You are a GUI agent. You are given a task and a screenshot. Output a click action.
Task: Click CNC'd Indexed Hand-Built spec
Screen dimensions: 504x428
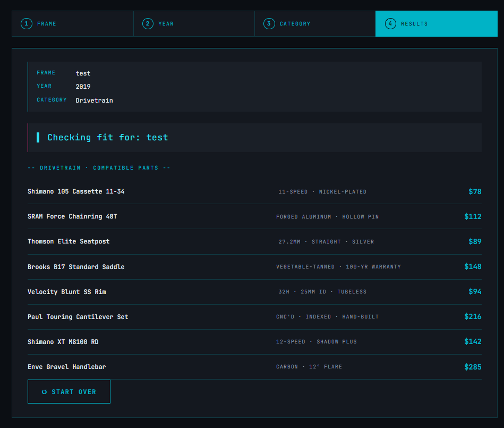[x=328, y=317]
